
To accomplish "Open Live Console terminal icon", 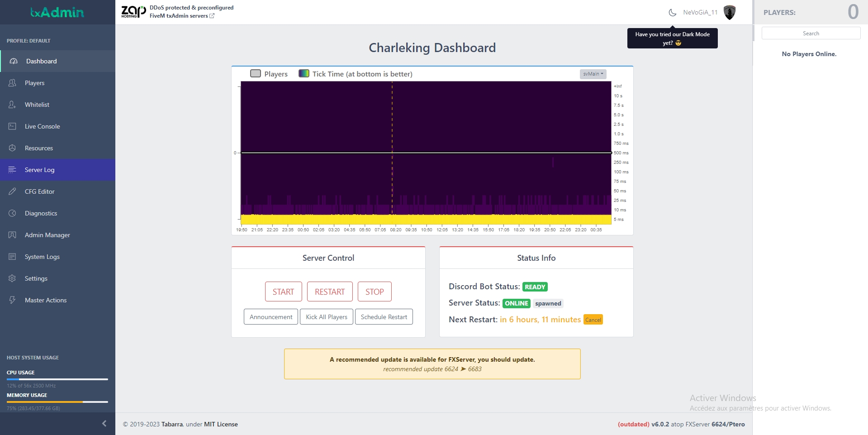I will (12, 126).
